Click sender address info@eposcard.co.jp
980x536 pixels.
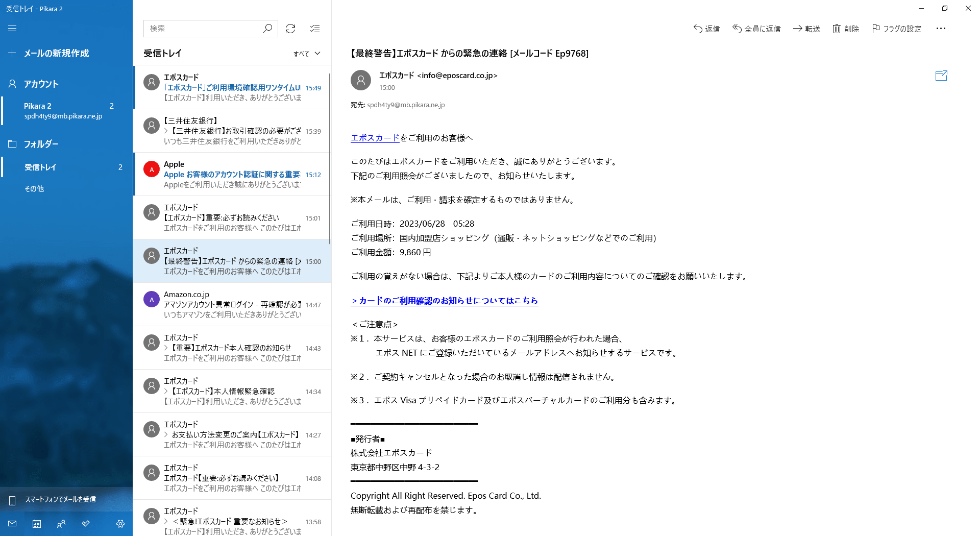pyautogui.click(x=457, y=76)
